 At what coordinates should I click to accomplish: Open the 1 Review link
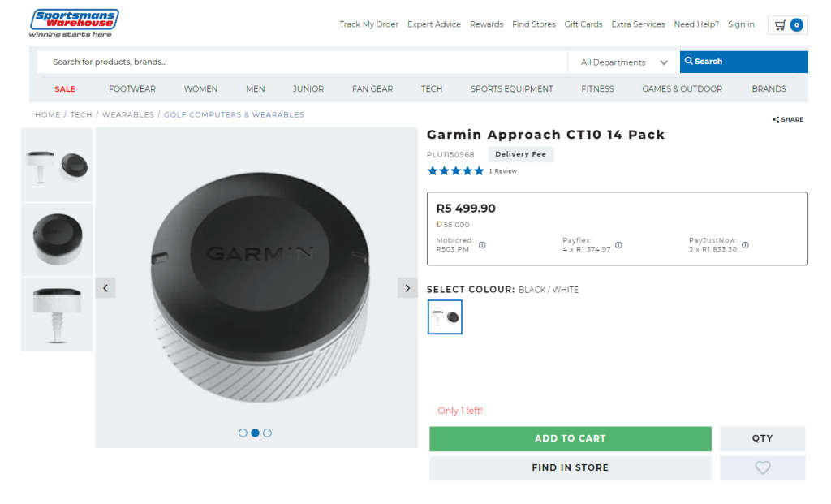click(x=504, y=171)
